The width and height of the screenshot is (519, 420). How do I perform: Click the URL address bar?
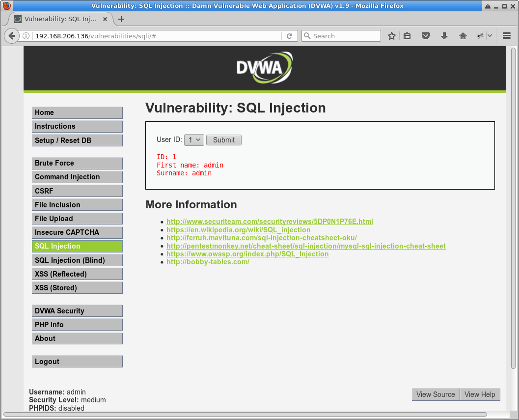(x=158, y=36)
